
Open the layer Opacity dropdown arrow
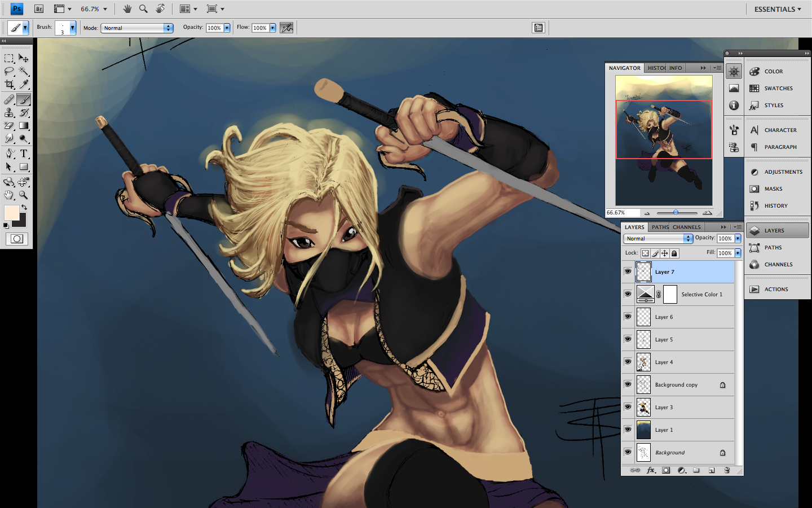738,239
